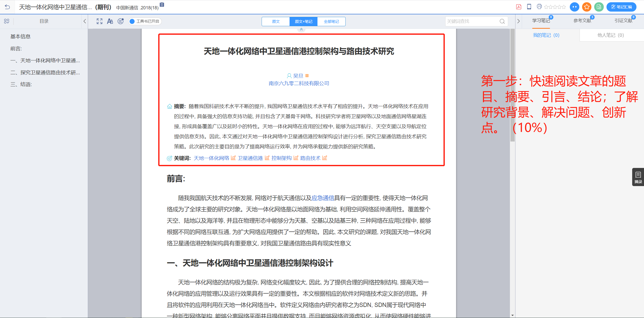
Task: Open the blue comment quote tool
Action: 574,7
